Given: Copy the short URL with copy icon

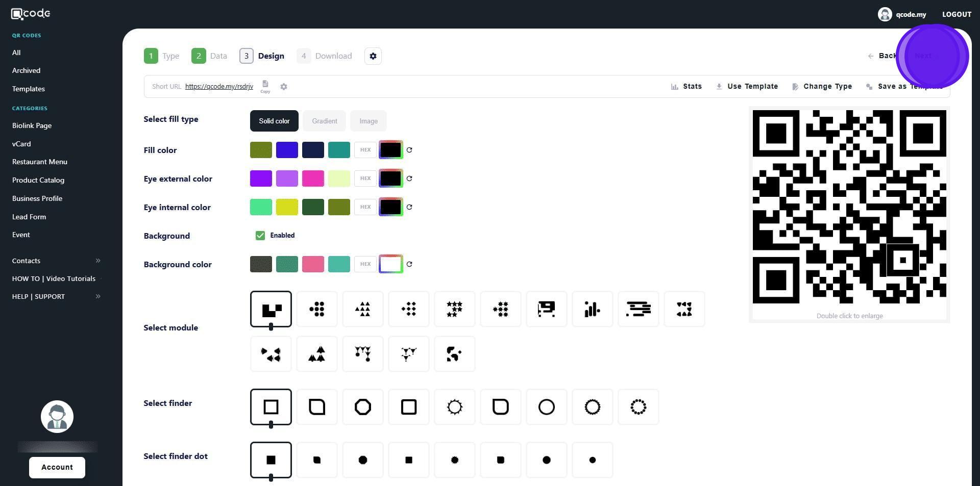Looking at the screenshot, I should coord(265,86).
